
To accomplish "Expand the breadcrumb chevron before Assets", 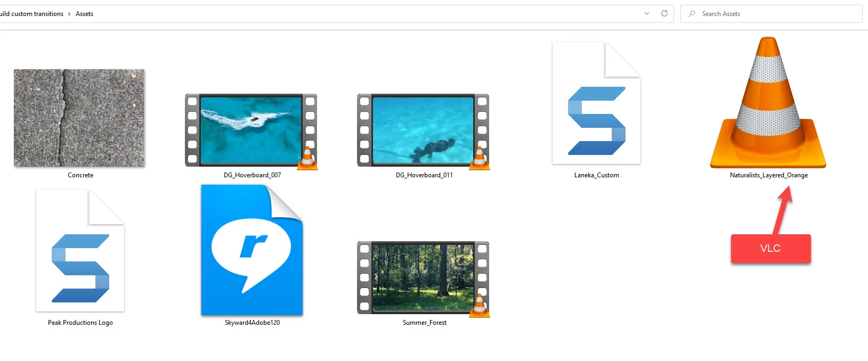I will (69, 14).
